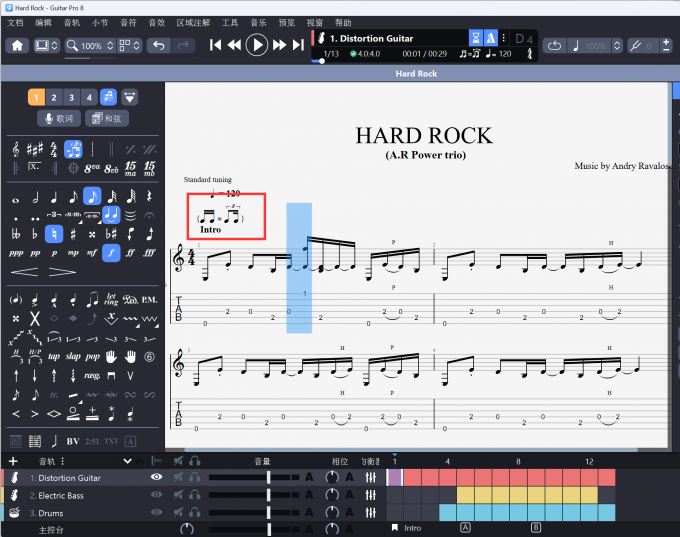Open the 文档 menu
The width and height of the screenshot is (680, 537).
coord(15,22)
